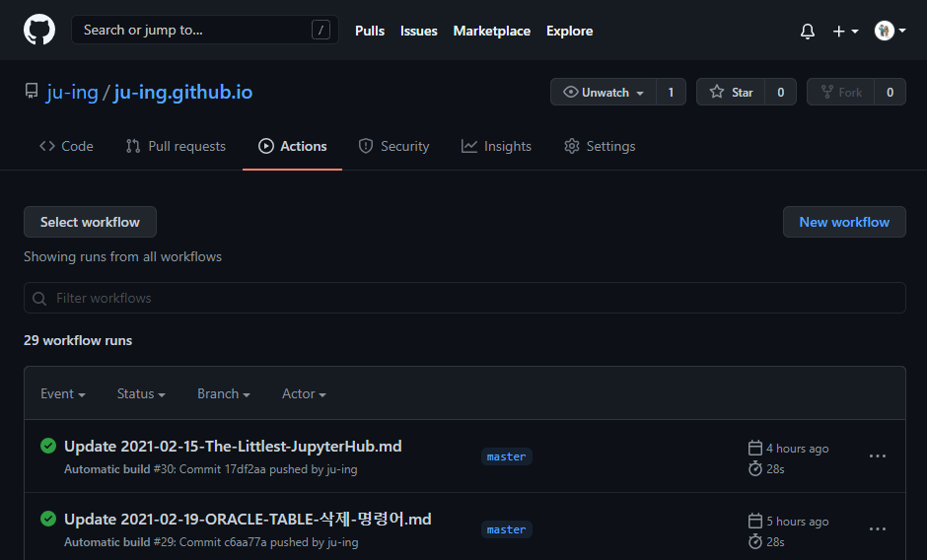
Task: Create a New workflow
Action: [x=844, y=222]
